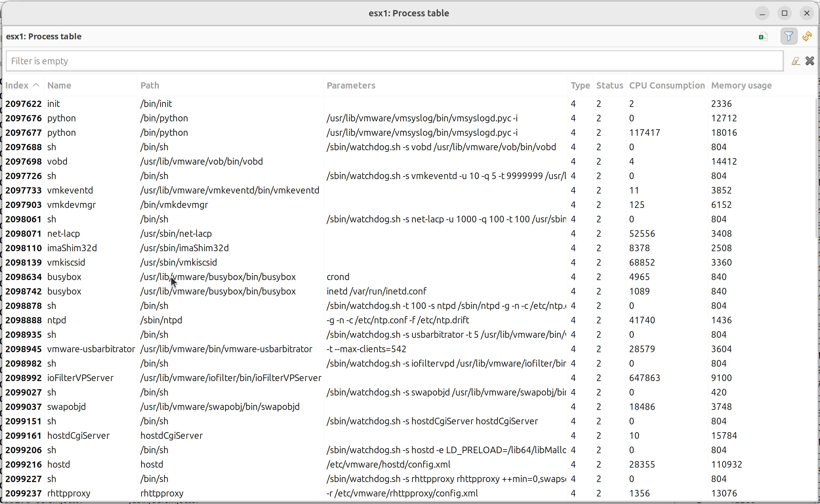Sort processes by the Path column
Screen dimensions: 820x504
[149, 85]
